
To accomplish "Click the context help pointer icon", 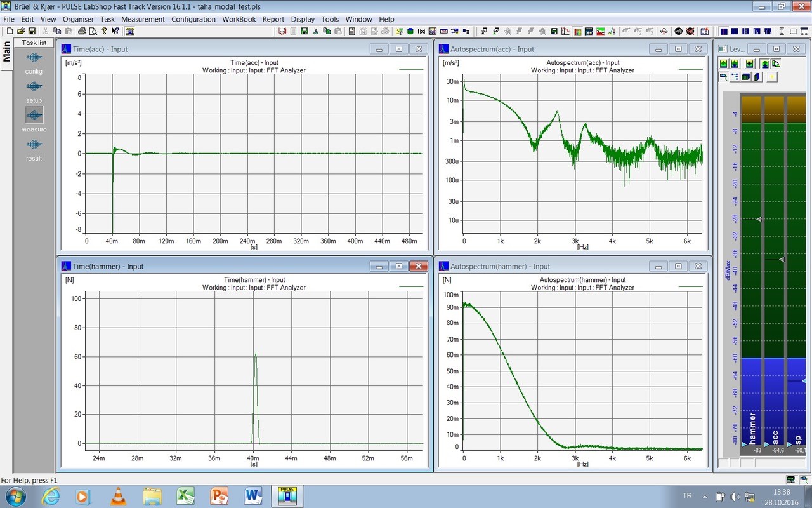I will pyautogui.click(x=115, y=31).
